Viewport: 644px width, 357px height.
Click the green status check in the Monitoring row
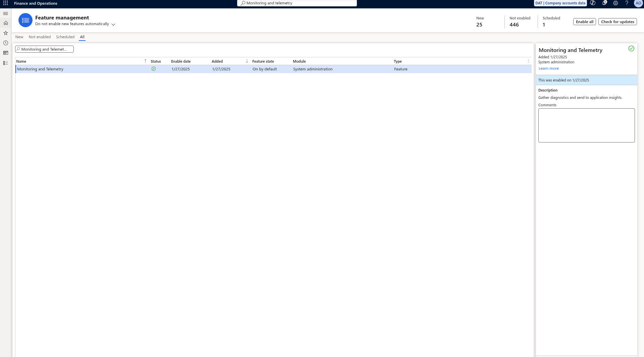click(x=154, y=69)
